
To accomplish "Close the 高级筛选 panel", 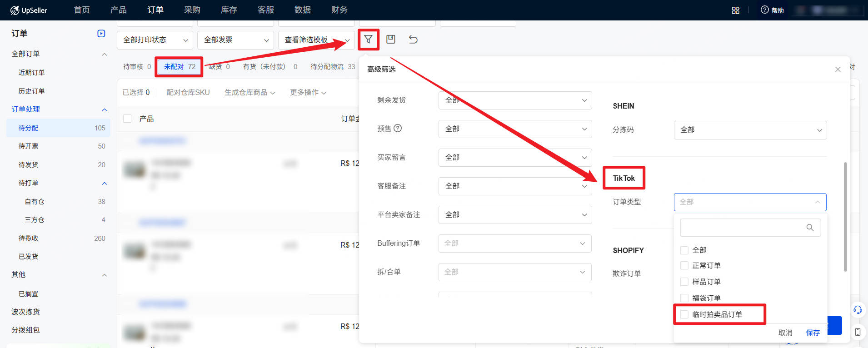I will pyautogui.click(x=838, y=70).
